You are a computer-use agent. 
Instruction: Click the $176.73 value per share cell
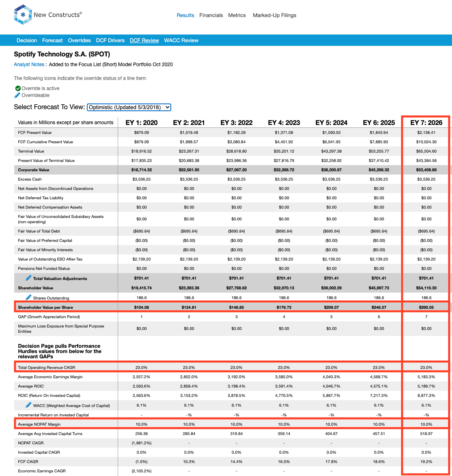click(284, 307)
